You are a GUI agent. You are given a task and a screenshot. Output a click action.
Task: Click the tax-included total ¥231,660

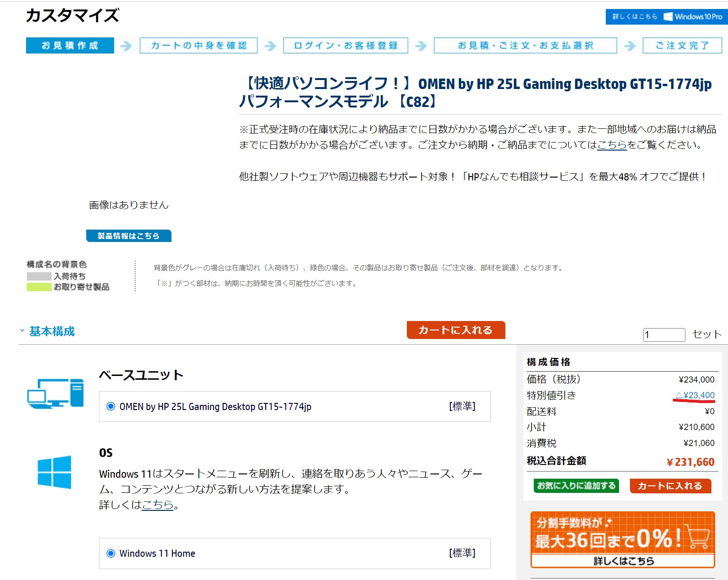pos(690,462)
